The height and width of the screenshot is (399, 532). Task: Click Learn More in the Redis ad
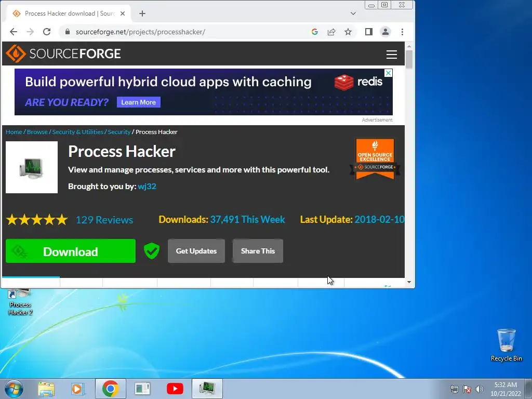(138, 102)
